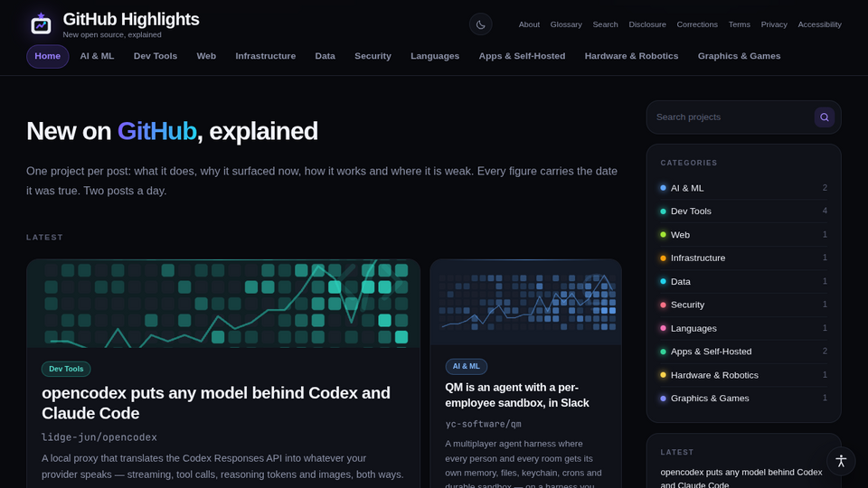This screenshot has height=488, width=868.
Task: Toggle dark mode with moon icon
Action: point(480,24)
